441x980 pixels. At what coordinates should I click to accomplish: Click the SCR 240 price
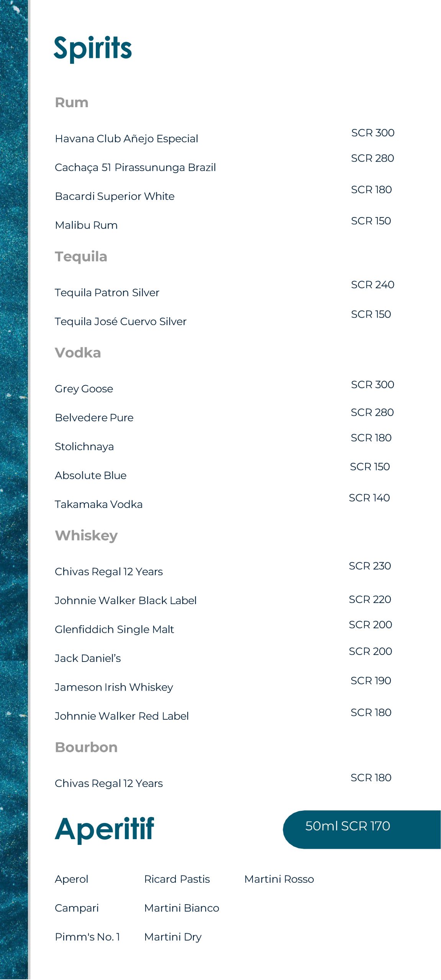click(372, 285)
